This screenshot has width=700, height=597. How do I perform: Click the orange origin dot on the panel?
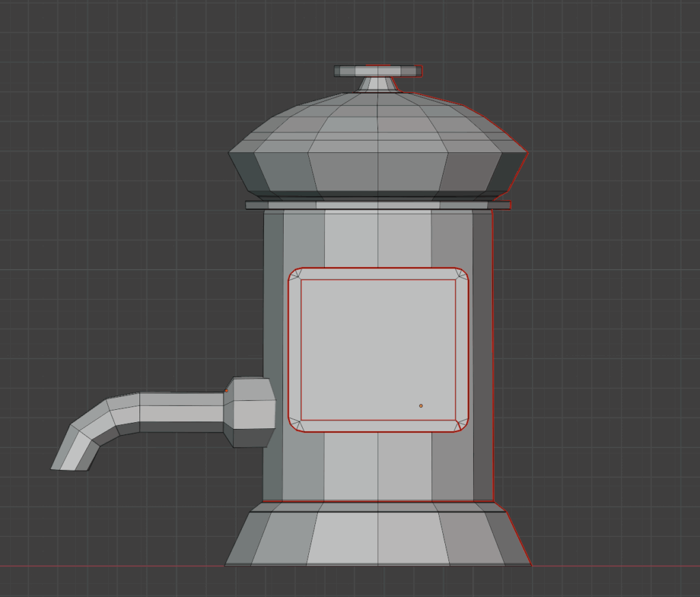[420, 406]
